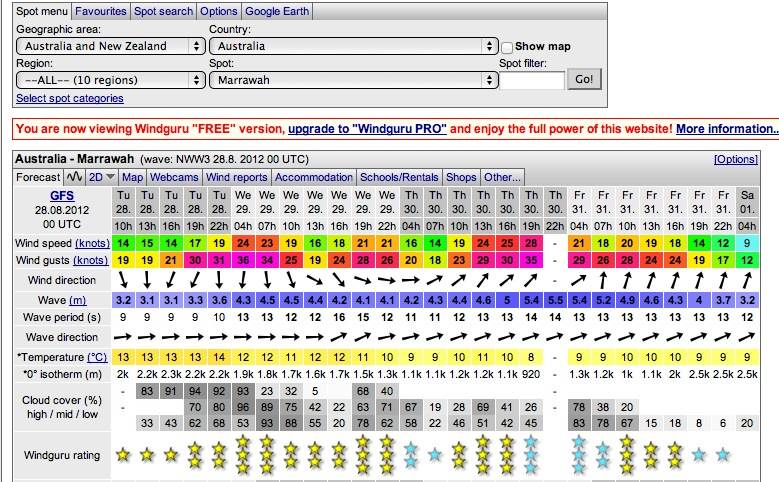The image size is (779, 482).
Task: Open the Options link at table top right
Action: (x=736, y=159)
